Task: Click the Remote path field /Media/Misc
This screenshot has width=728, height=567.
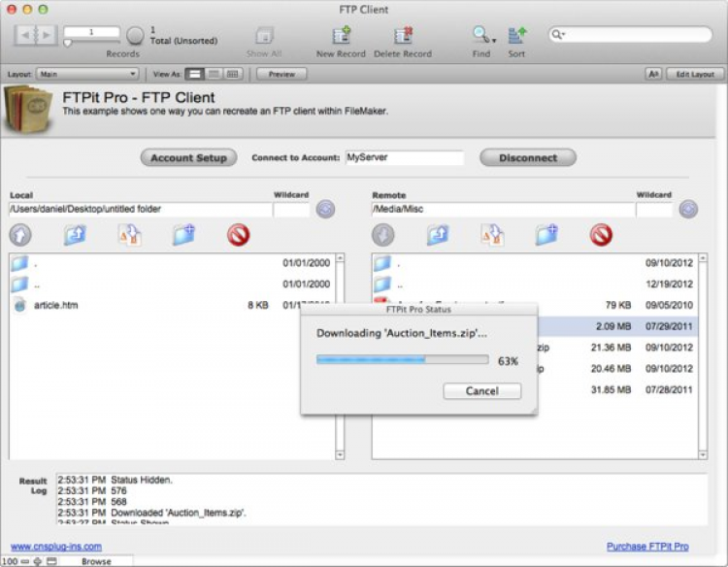Action: [503, 210]
